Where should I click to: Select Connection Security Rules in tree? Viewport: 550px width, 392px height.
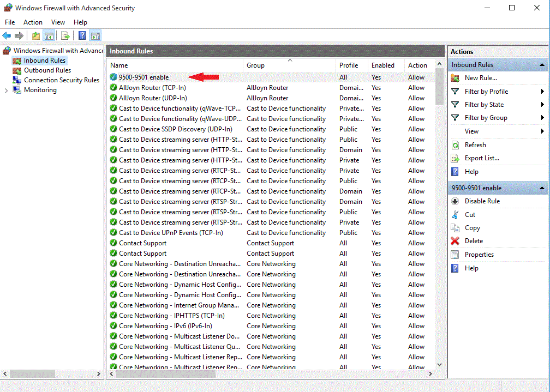coord(61,80)
